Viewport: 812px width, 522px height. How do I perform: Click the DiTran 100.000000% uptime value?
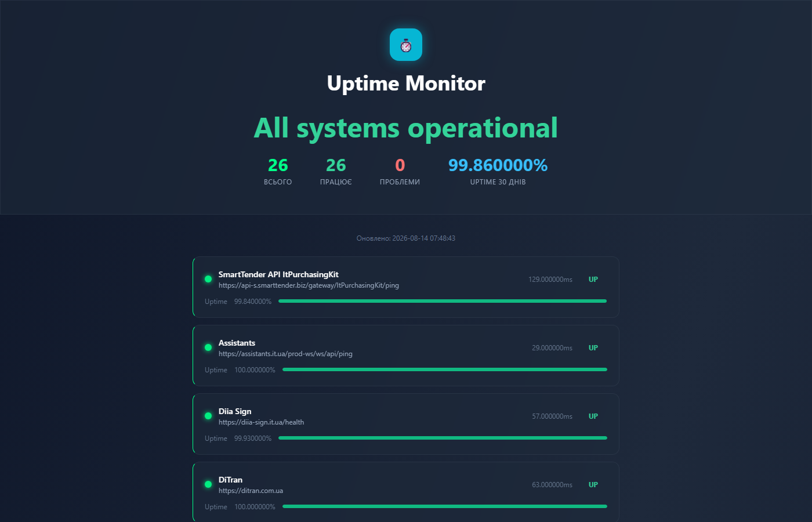pyautogui.click(x=255, y=507)
